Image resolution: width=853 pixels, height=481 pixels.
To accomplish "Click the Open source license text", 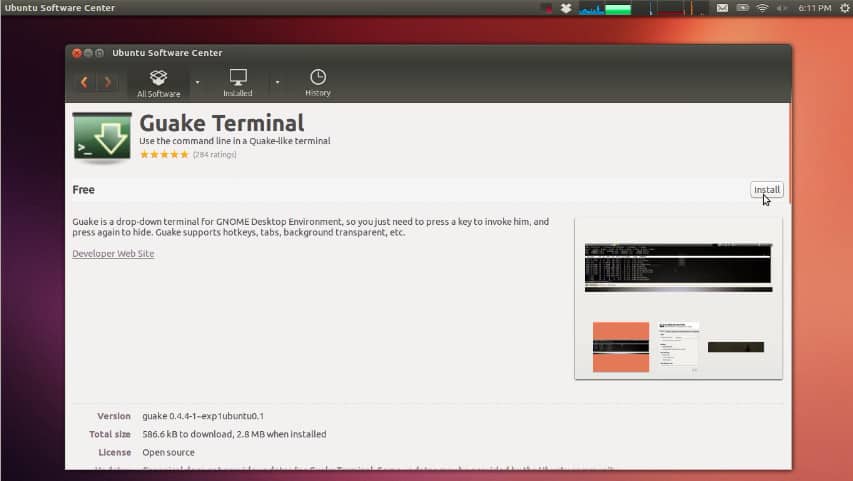I will (168, 452).
